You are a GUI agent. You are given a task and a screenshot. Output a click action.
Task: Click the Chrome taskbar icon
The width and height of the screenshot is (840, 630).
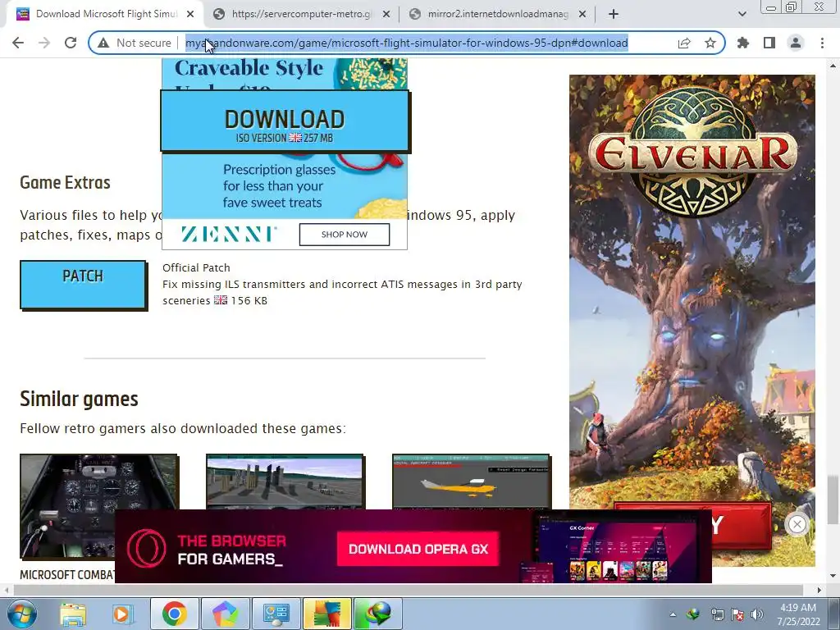click(174, 614)
